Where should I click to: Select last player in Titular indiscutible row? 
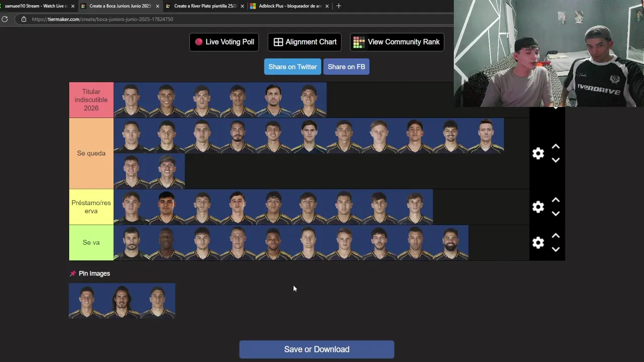click(x=309, y=100)
